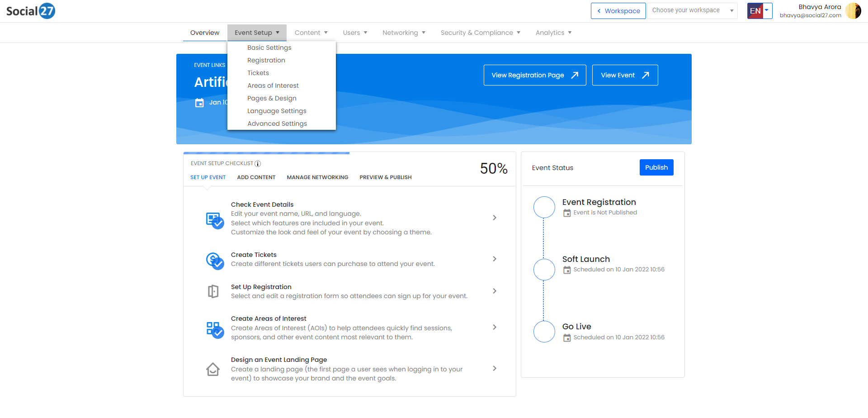Click the Check Event Details icon

pyautogui.click(x=214, y=220)
